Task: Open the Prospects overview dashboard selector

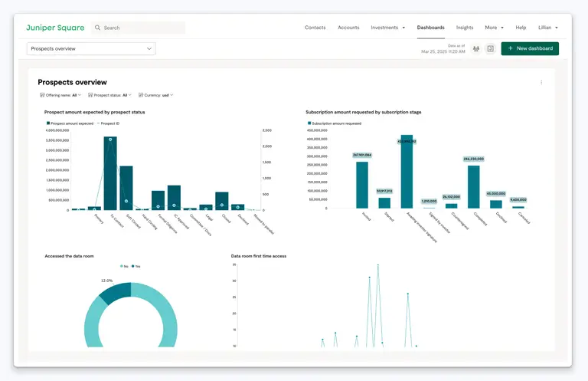Action: click(91, 48)
